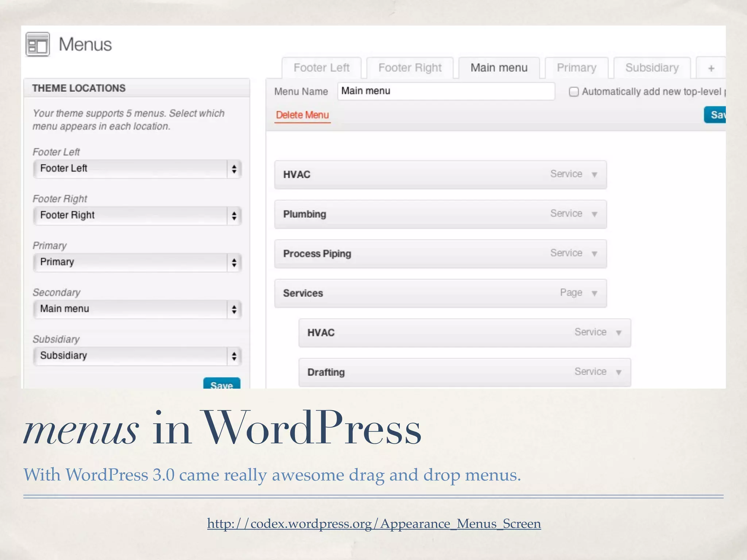Screen dimensions: 747x560
Task: Select the top-level HVAC menu item bar
Action: [441, 175]
